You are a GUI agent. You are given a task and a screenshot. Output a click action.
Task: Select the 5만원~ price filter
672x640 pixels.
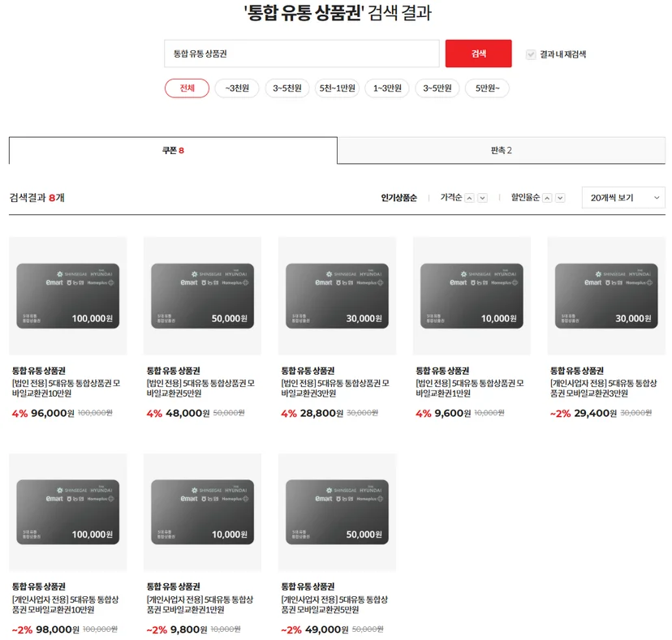click(x=487, y=88)
